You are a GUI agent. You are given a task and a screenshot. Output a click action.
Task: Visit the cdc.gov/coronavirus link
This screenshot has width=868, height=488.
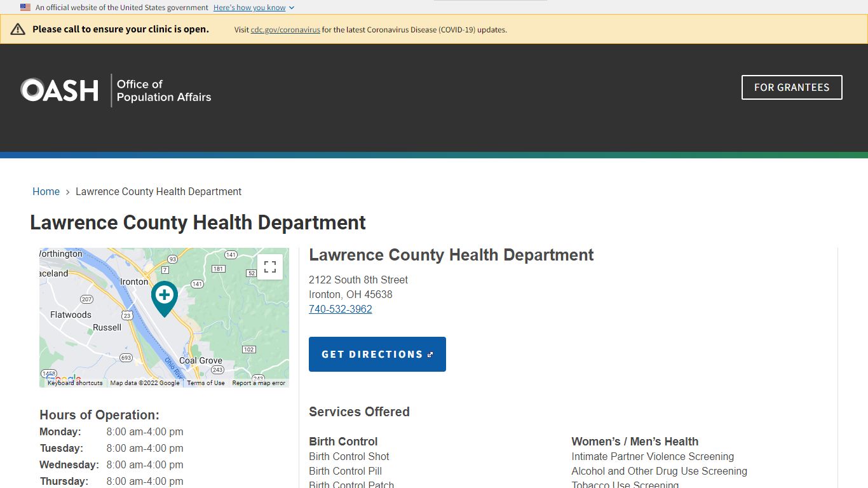pos(285,29)
